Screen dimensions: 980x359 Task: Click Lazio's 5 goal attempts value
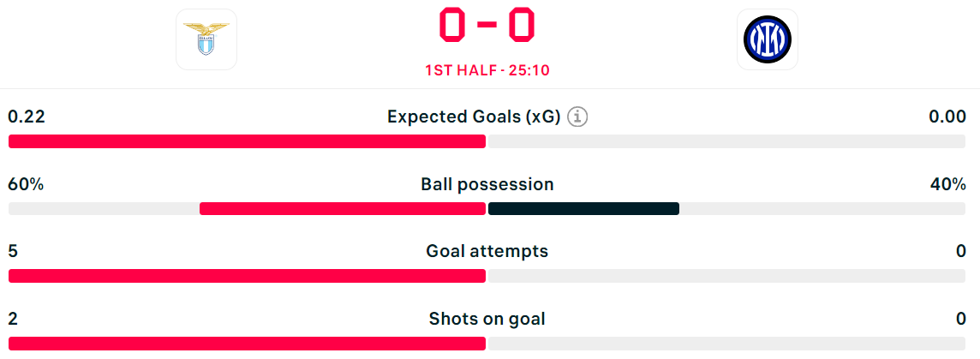tap(13, 251)
